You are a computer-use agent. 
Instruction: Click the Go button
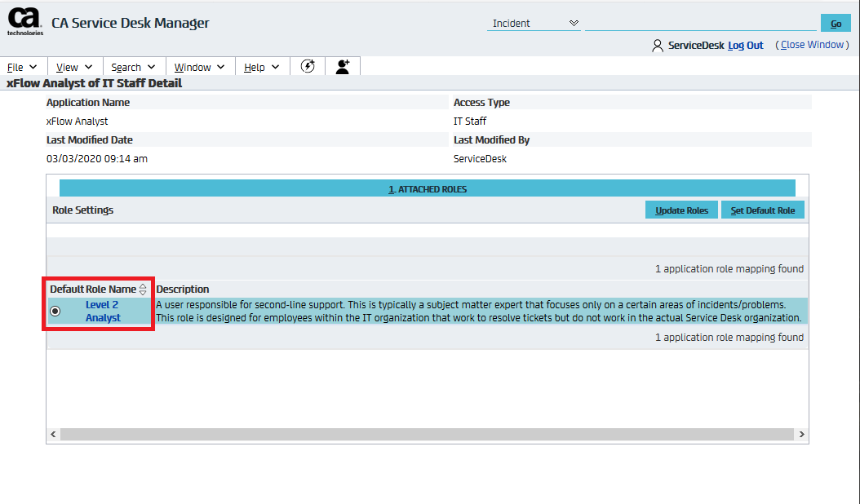click(x=836, y=23)
